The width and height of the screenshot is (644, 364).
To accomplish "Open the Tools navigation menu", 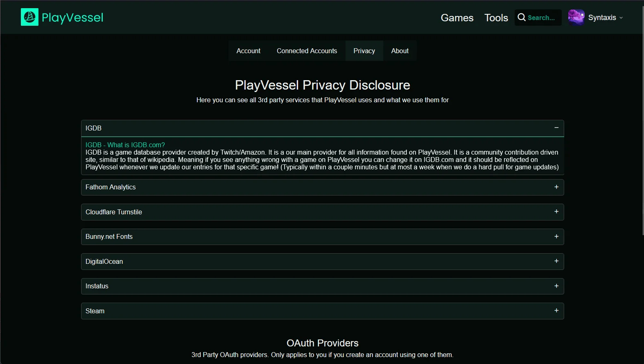I will [496, 18].
